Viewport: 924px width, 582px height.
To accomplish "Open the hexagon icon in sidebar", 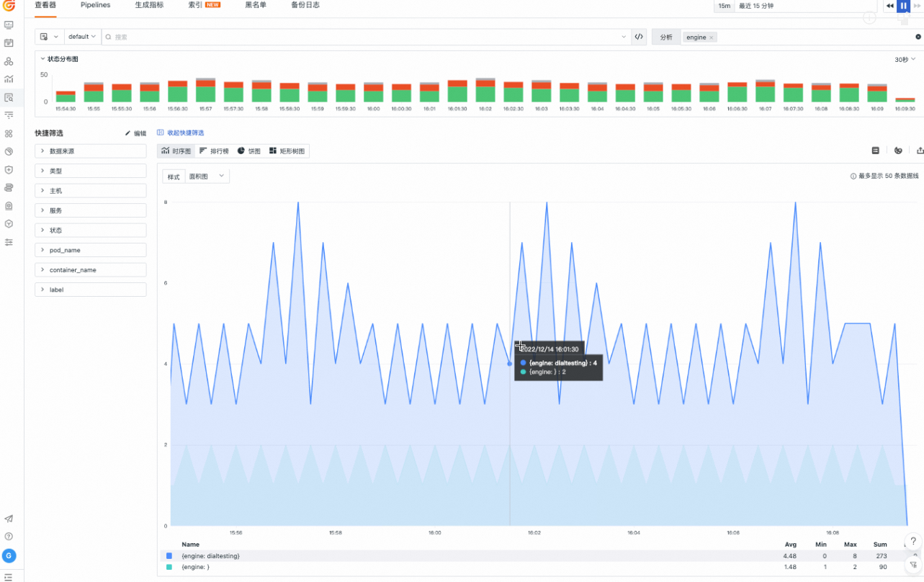I will tap(9, 224).
